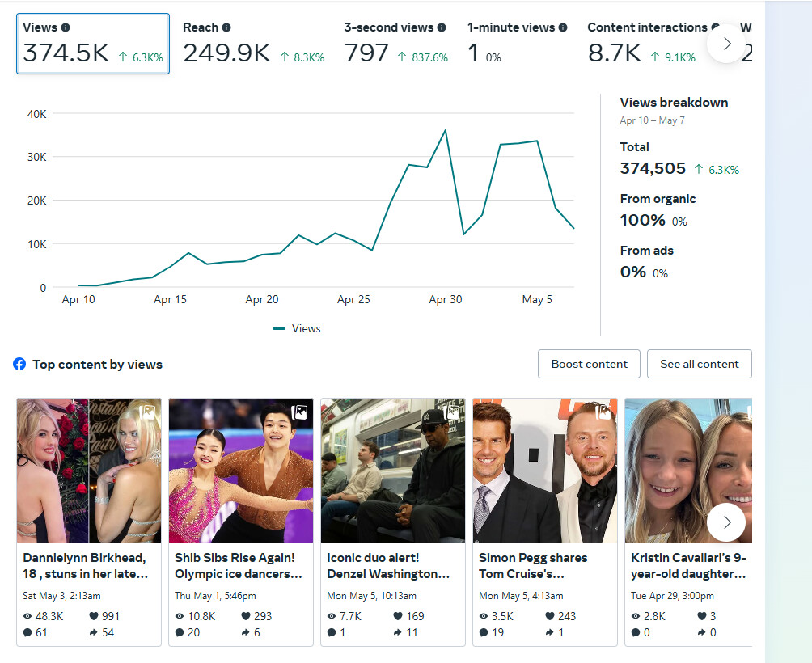Select the Reach metric card
812x663 pixels.
tap(254, 44)
